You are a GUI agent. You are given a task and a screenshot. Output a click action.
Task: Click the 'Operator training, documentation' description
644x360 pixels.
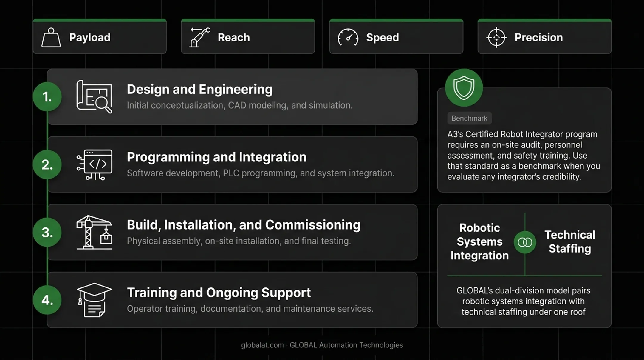pos(250,309)
